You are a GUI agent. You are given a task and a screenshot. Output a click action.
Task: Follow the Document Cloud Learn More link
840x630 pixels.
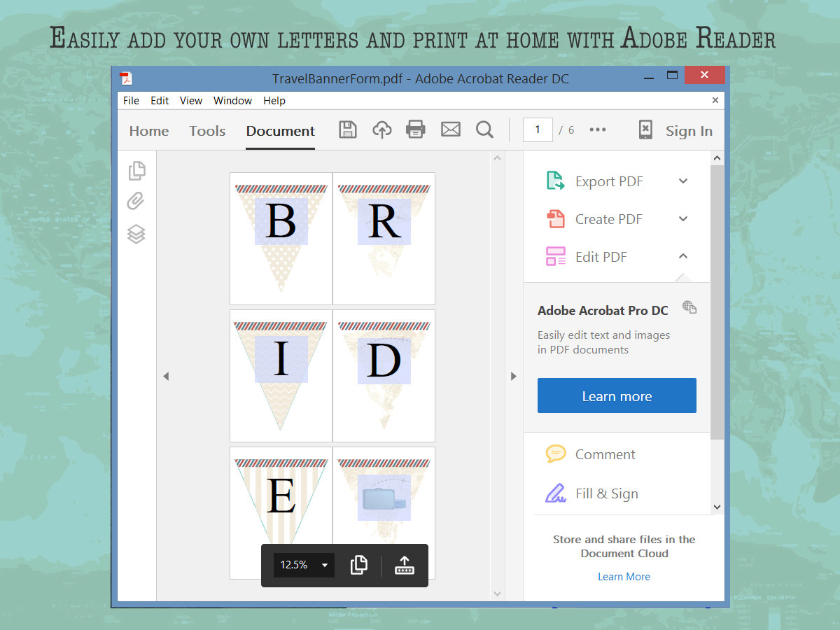coord(624,577)
